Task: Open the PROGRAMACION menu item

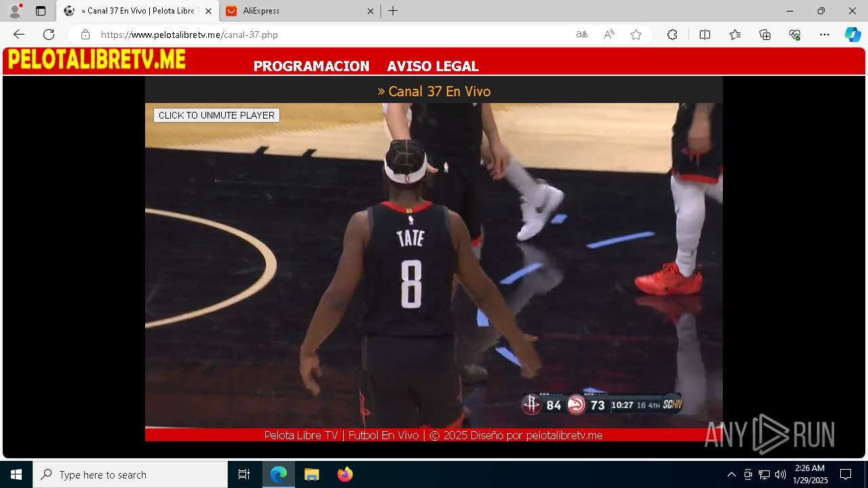Action: (311, 66)
